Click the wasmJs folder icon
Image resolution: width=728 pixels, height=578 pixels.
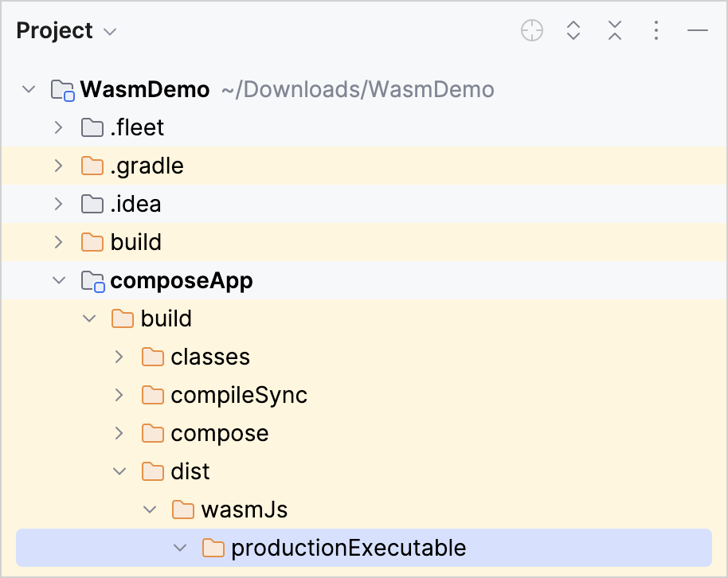[183, 510]
